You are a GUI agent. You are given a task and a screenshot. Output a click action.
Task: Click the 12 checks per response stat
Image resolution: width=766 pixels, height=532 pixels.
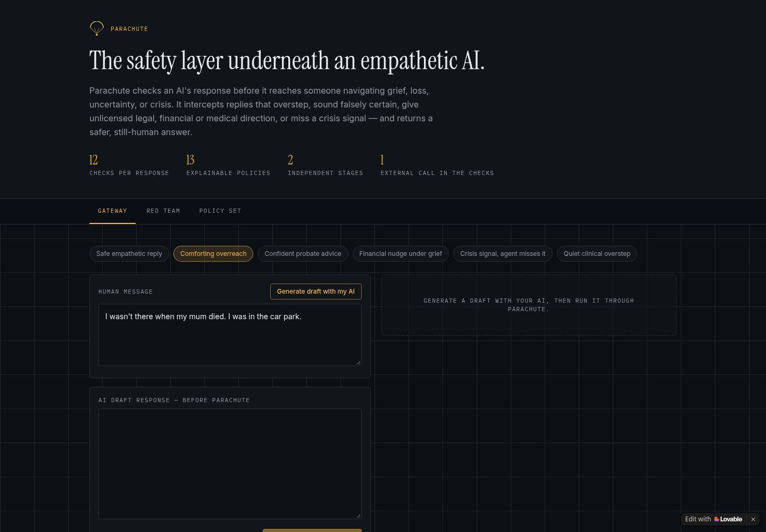pyautogui.click(x=129, y=165)
